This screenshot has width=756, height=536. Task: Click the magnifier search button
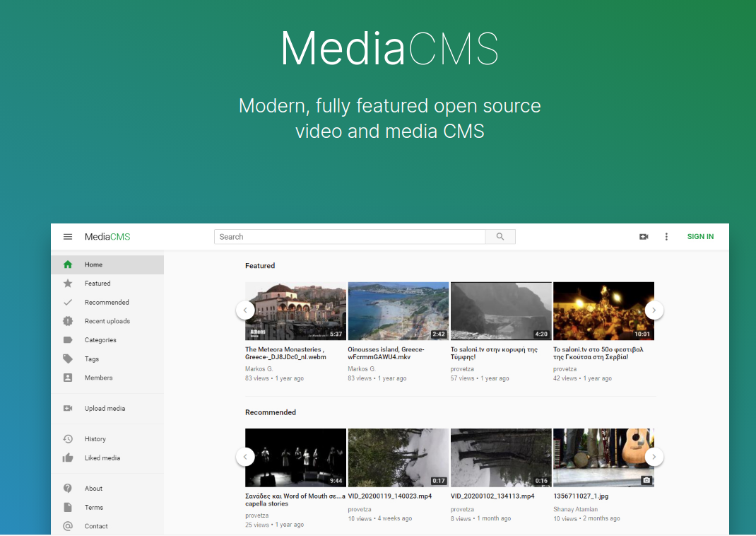[x=500, y=237]
